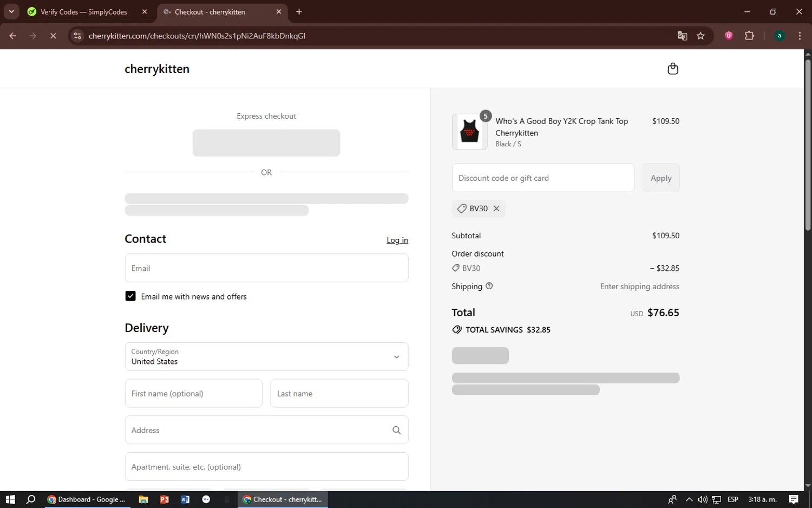812x508 pixels.
Task: Open the tab search dropdown arrow
Action: pos(11,11)
